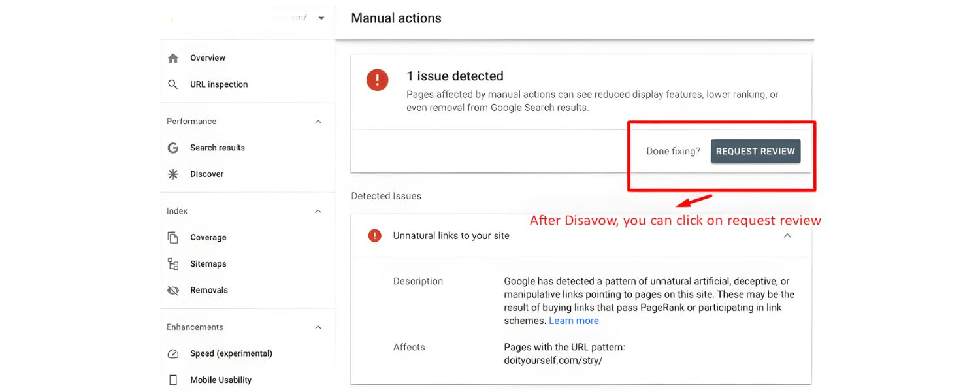The width and height of the screenshot is (980, 392).
Task: Click the Speed gauge icon
Action: (173, 354)
